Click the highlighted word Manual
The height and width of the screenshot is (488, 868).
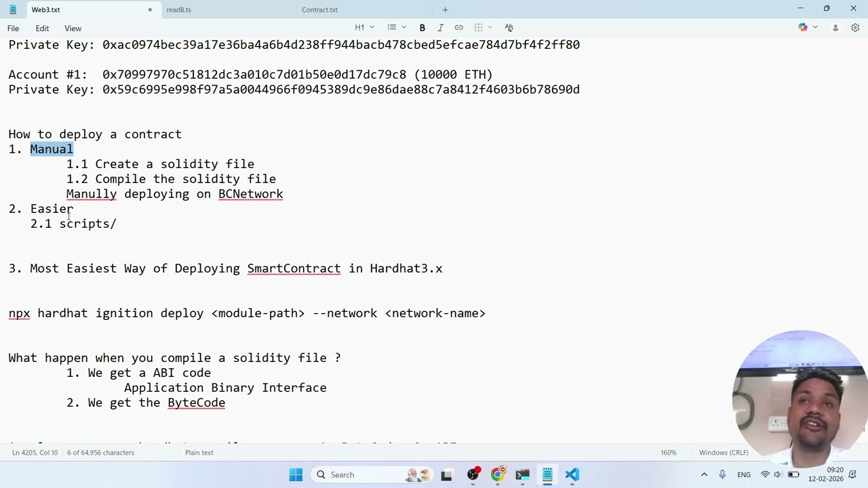coord(52,149)
